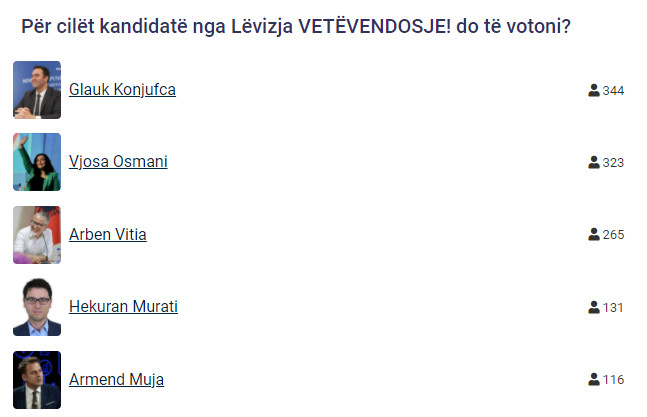Click Arben Vitia's photo thumbnail
Image resolution: width=647 pixels, height=417 pixels.
point(37,235)
